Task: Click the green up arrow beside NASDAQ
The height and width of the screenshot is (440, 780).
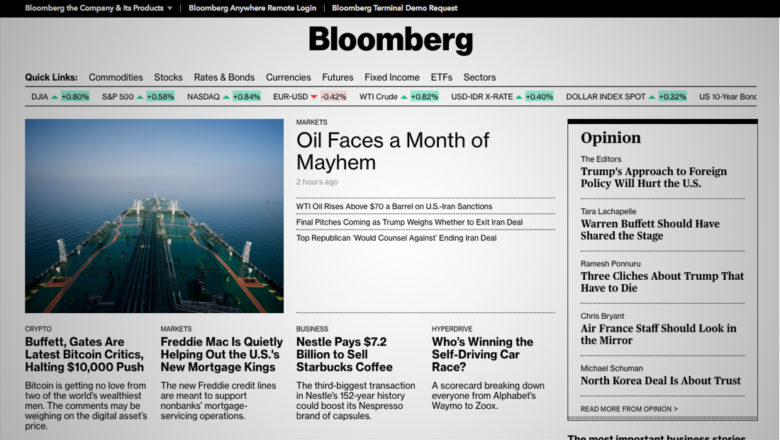Action: pyautogui.click(x=226, y=97)
